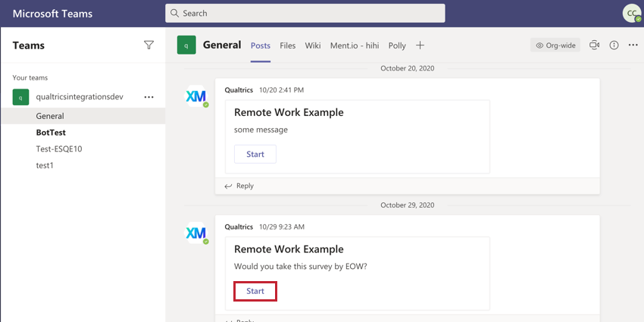Click the October 29, 2020 date divider label
The image size is (644, 322).
(x=408, y=205)
